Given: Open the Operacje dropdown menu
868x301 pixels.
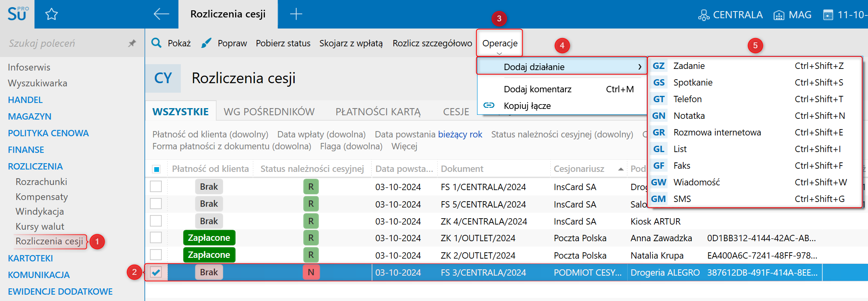Looking at the screenshot, I should pos(500,43).
